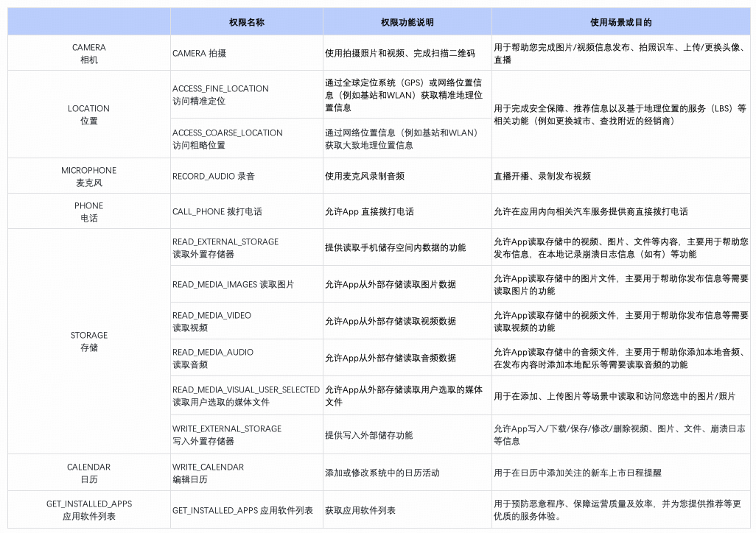756x533 pixels.
Task: Click WRITE_CALENDAR 编辑日历 cell
Action: point(246,473)
